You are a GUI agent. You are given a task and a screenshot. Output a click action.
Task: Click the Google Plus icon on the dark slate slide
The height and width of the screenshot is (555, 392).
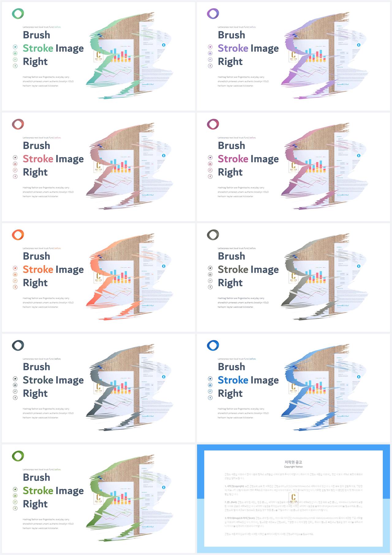(15, 391)
